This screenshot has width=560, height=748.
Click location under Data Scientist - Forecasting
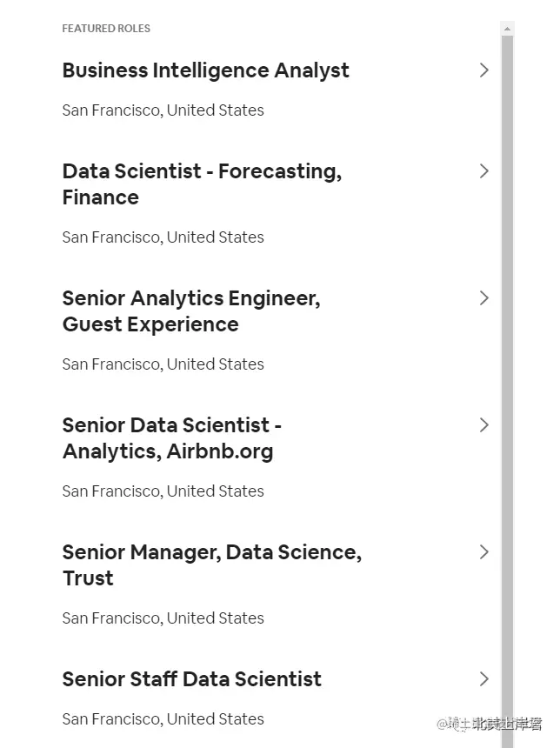coord(163,237)
